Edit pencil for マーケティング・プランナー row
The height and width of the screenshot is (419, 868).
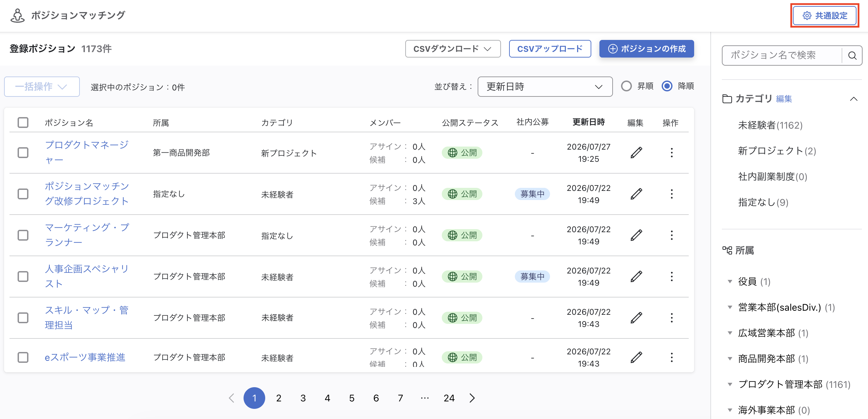(x=636, y=235)
